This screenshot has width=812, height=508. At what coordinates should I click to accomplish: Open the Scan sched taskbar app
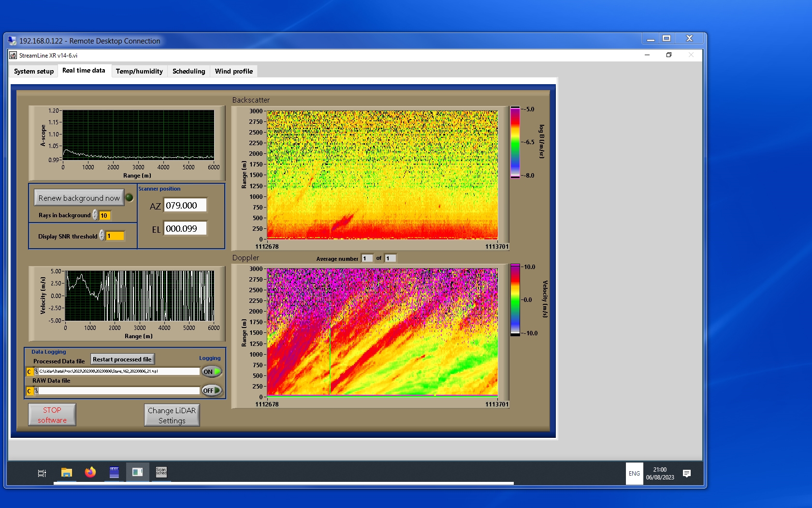[161, 473]
